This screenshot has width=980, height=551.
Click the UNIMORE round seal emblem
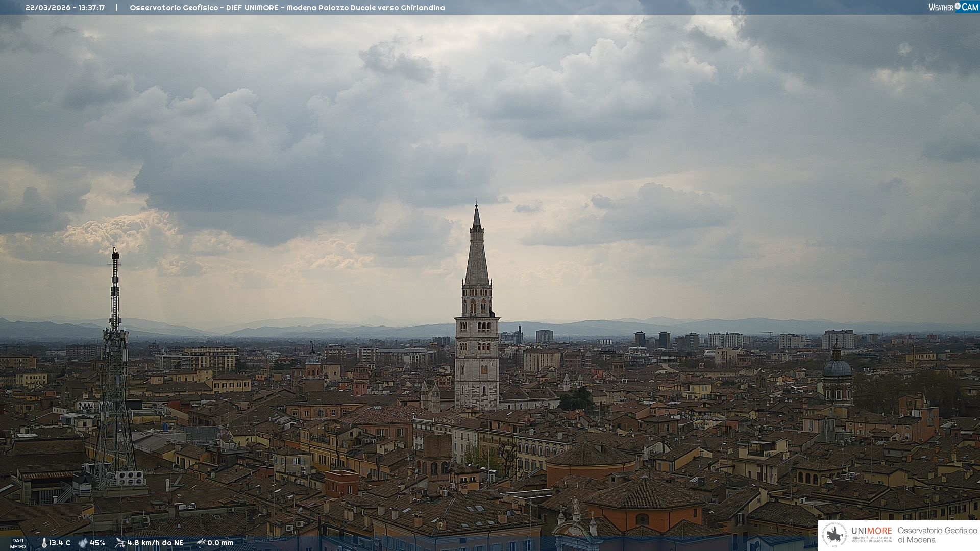pyautogui.click(x=835, y=535)
